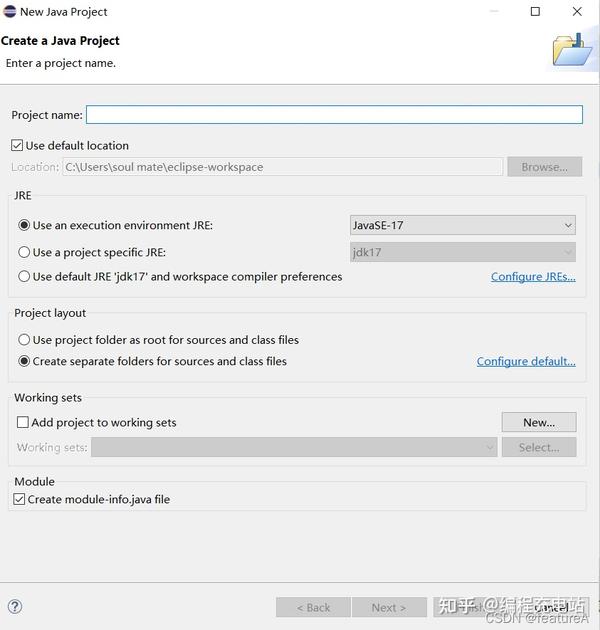
Task: Open the Configure default link
Action: (526, 361)
